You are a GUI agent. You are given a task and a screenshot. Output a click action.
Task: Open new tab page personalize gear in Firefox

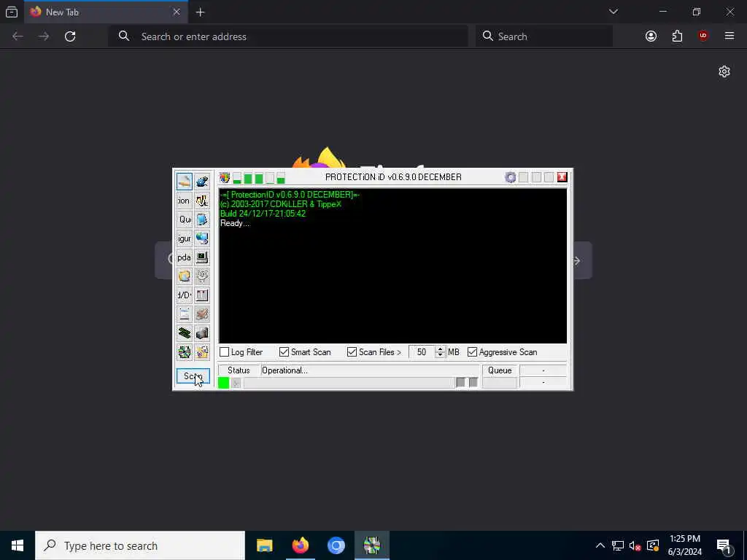coord(724,72)
